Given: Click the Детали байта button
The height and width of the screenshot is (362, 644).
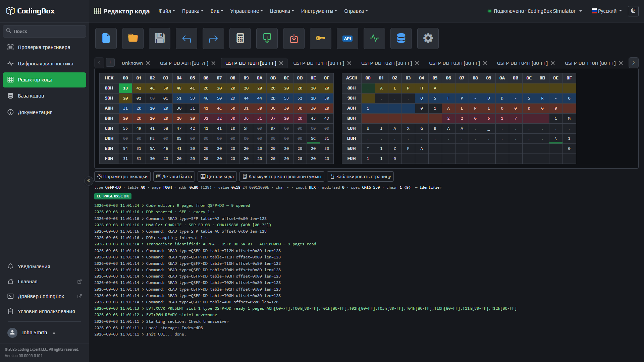Looking at the screenshot, I should (x=174, y=177).
